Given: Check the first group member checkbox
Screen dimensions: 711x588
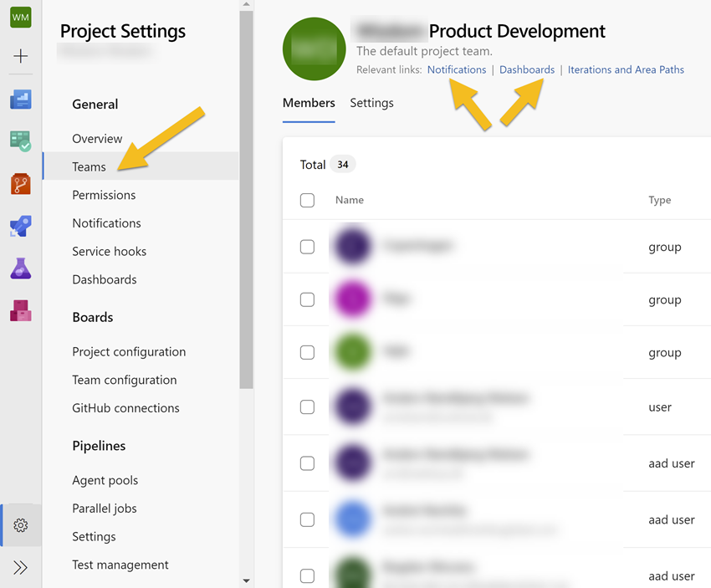Looking at the screenshot, I should tap(307, 247).
